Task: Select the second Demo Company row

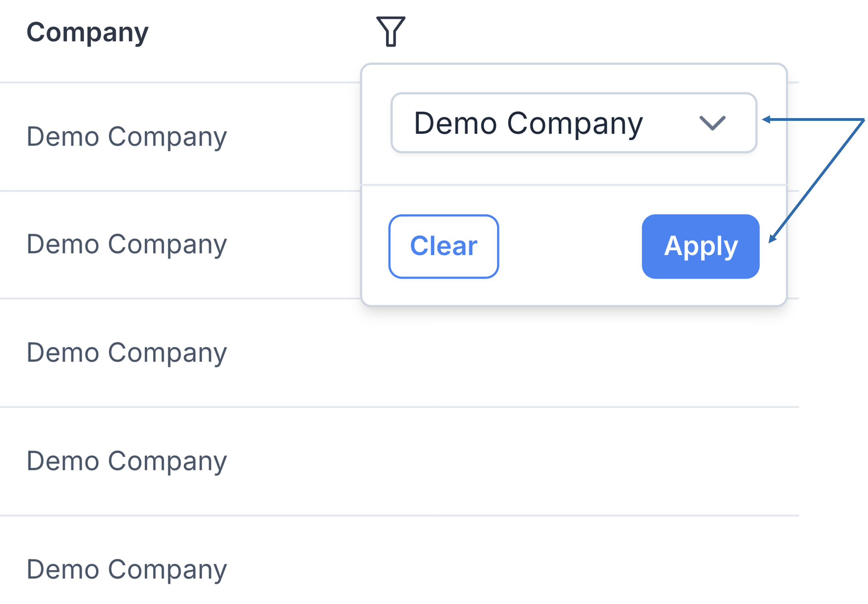Action: pos(126,244)
